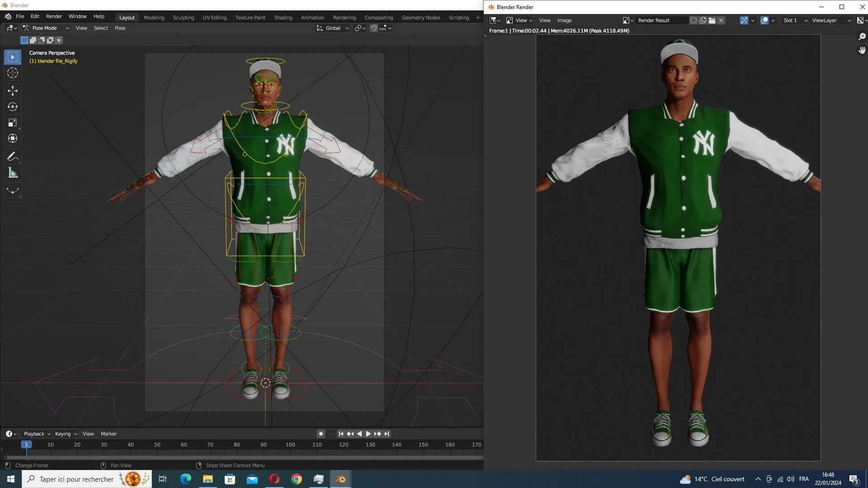Viewport: 868px width, 488px height.
Task: Open Blender from the Windows taskbar
Action: click(340, 479)
